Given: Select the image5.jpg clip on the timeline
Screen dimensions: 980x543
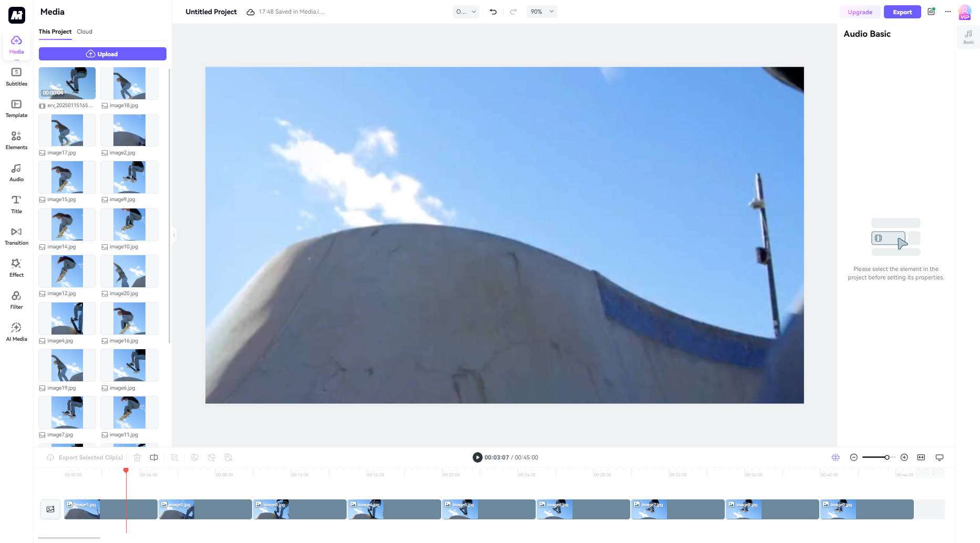Looking at the screenshot, I should pyautogui.click(x=489, y=509).
